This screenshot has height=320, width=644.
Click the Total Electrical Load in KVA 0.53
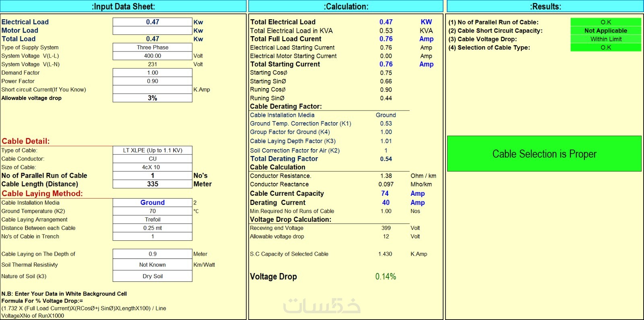(x=386, y=31)
